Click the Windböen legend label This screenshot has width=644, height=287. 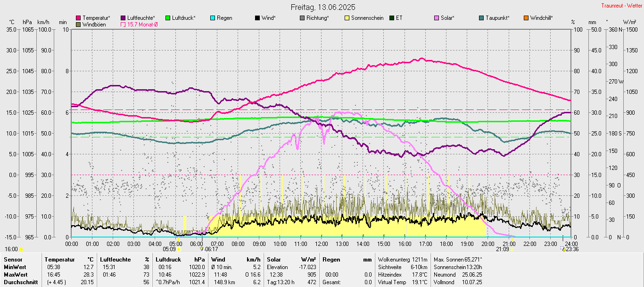(x=94, y=24)
